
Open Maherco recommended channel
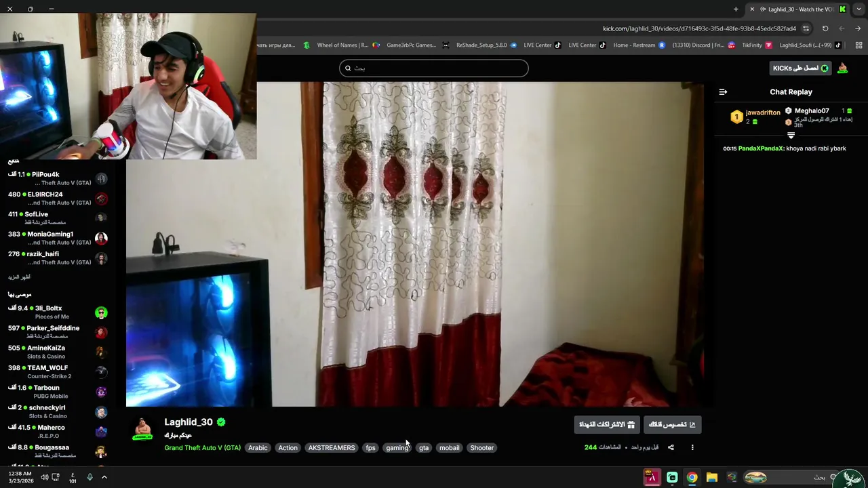pyautogui.click(x=58, y=431)
